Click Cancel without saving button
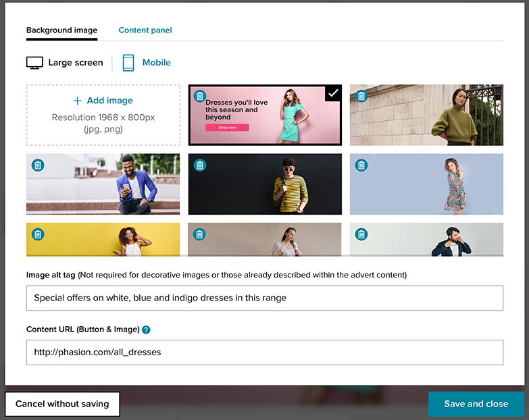The height and width of the screenshot is (420, 529). tap(62, 404)
